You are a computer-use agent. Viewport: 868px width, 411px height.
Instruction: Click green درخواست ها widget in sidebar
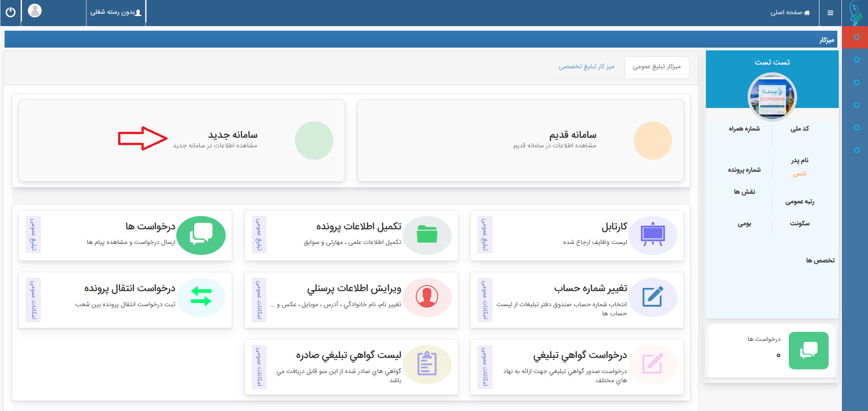[x=808, y=351]
